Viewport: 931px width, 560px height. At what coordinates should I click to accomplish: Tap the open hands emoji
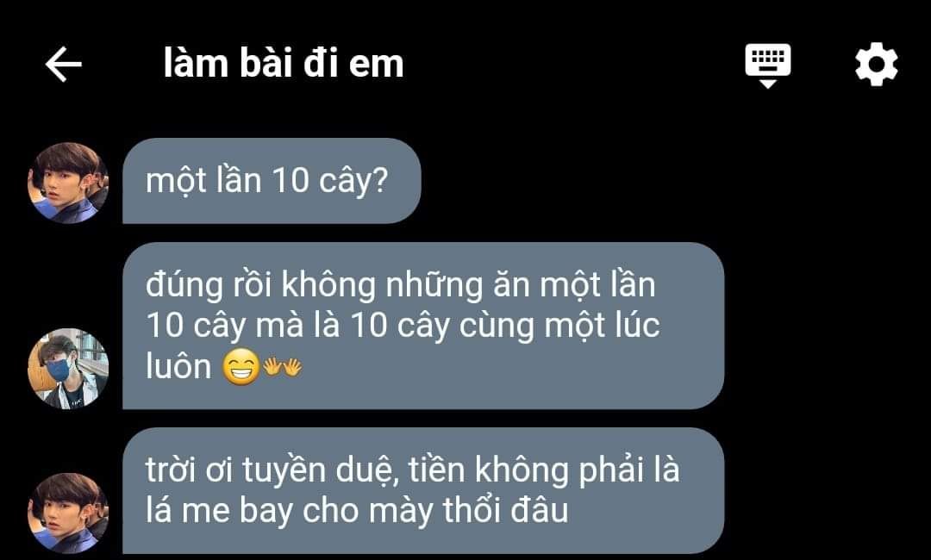pos(283,367)
